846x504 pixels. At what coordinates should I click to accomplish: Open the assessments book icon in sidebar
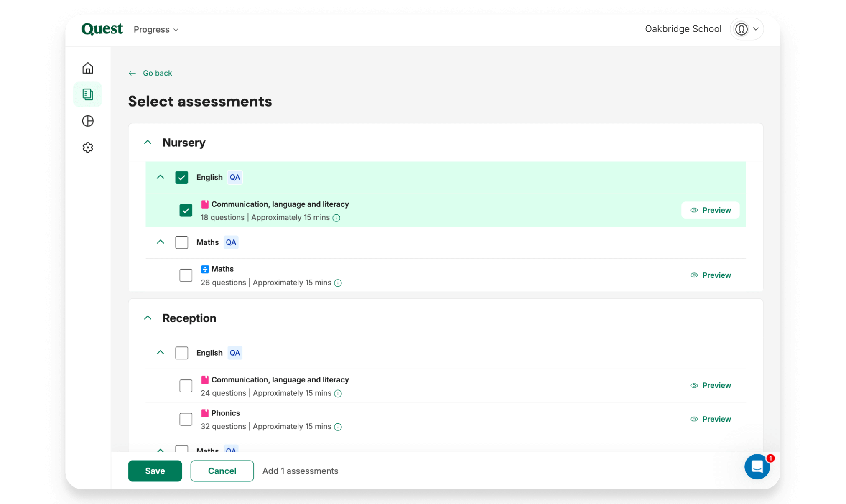88,94
